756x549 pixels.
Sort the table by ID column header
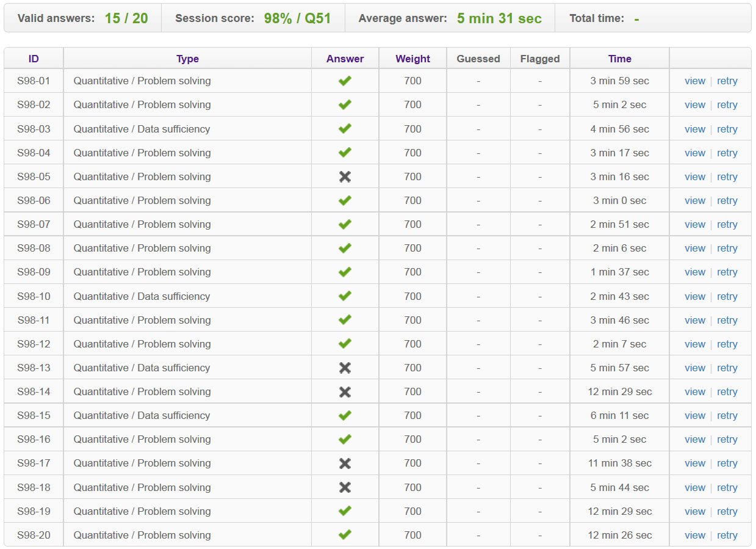pos(34,59)
